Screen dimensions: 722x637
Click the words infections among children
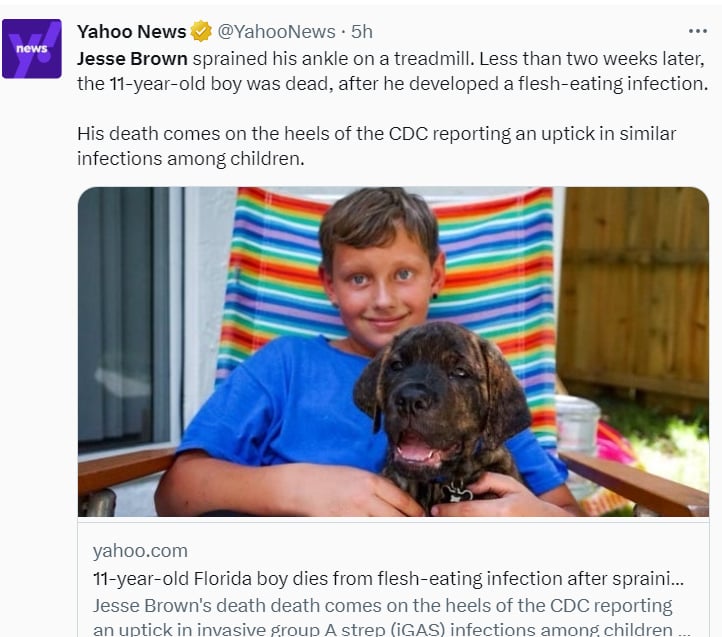191,159
